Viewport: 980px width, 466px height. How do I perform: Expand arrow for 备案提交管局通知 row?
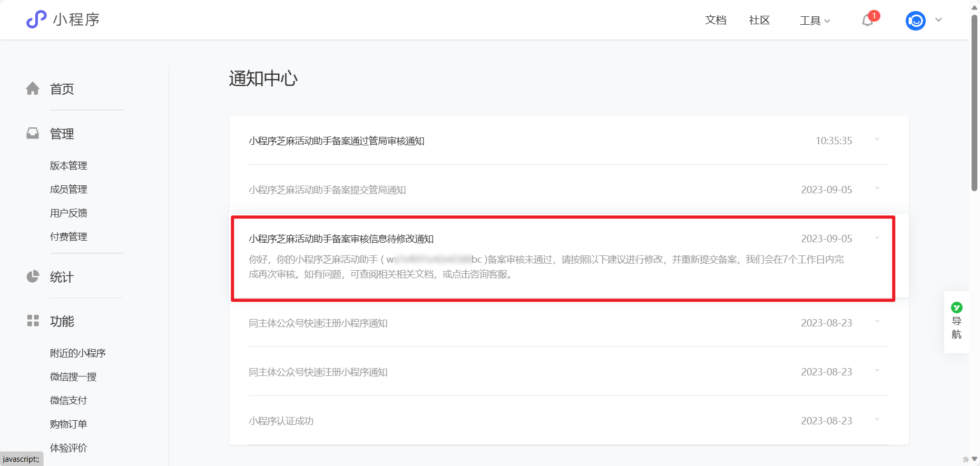[x=877, y=189]
